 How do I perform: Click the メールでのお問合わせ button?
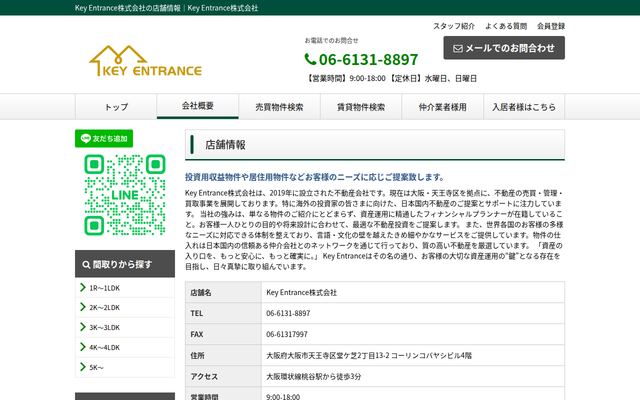(504, 48)
